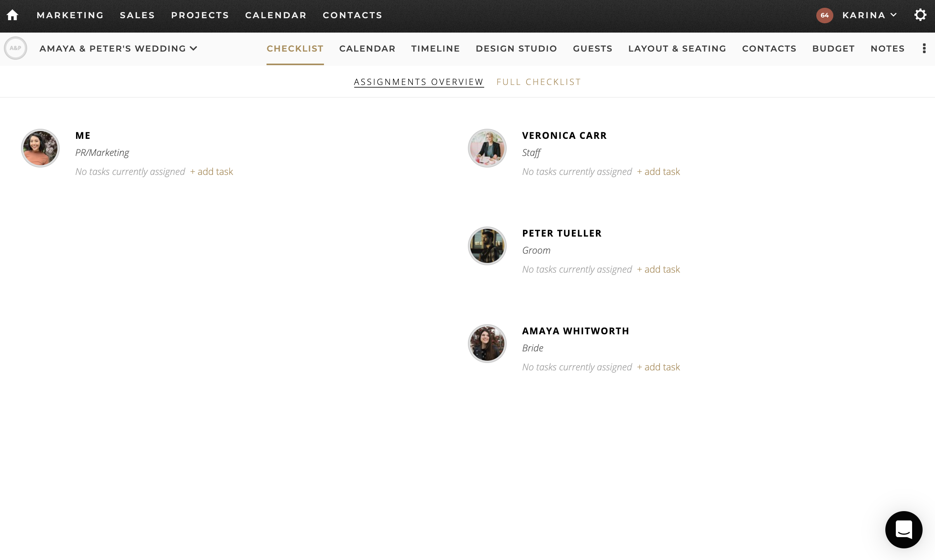Click Veronica Carr's profile photo
The image size is (935, 560).
487,148
